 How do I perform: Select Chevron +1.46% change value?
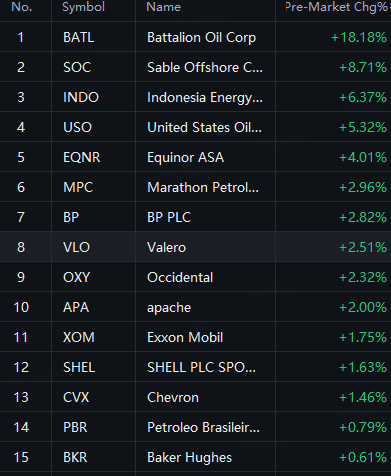point(363,397)
